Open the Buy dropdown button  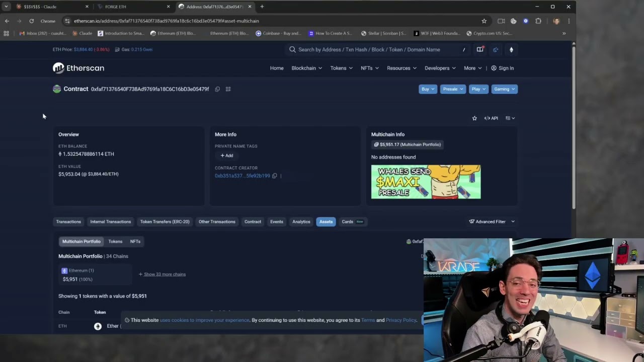428,89
